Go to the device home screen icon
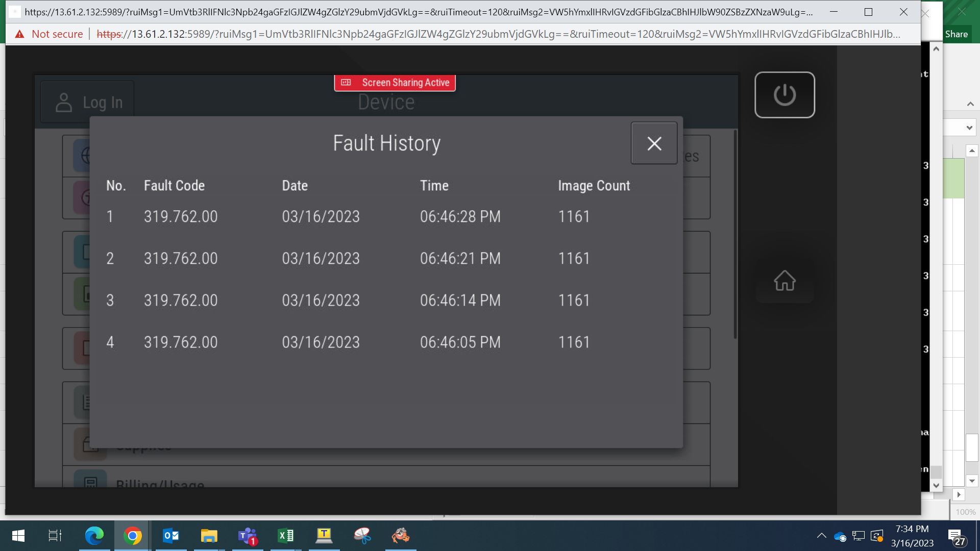Screen dimensions: 980x551 point(785,281)
